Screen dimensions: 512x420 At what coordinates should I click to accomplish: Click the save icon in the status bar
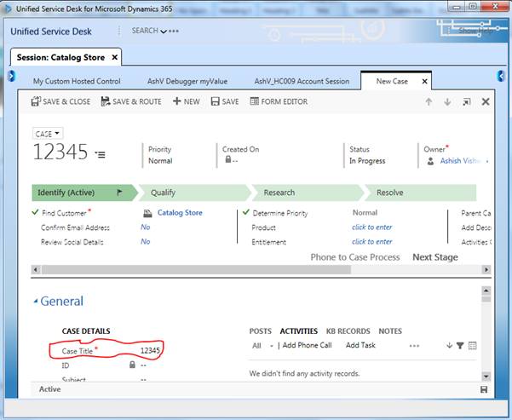point(484,389)
